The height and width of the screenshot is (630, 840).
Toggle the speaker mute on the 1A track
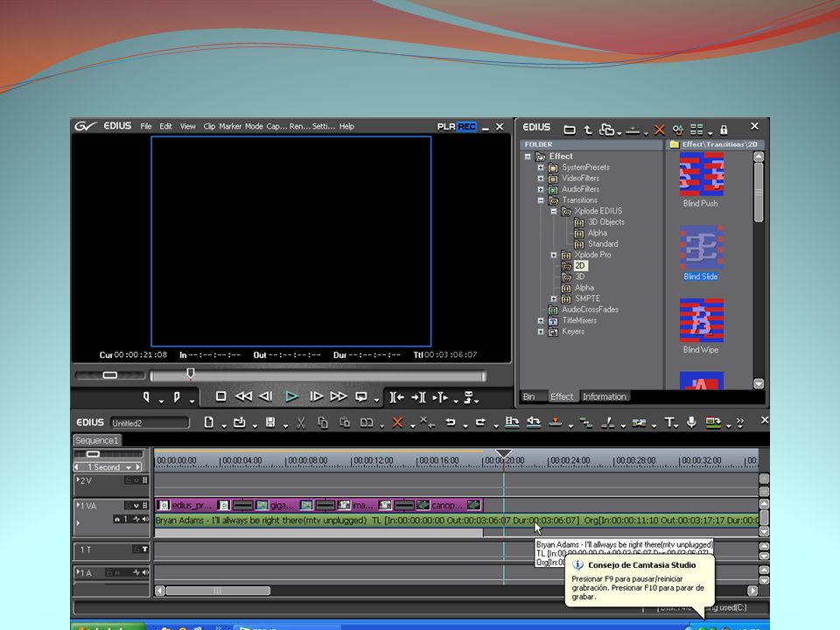click(x=145, y=572)
